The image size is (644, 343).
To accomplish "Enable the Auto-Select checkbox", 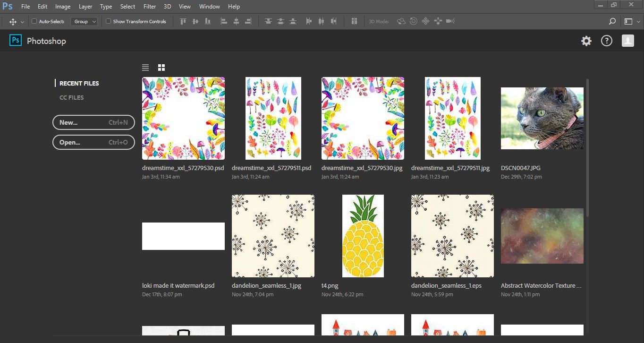I will pyautogui.click(x=34, y=21).
